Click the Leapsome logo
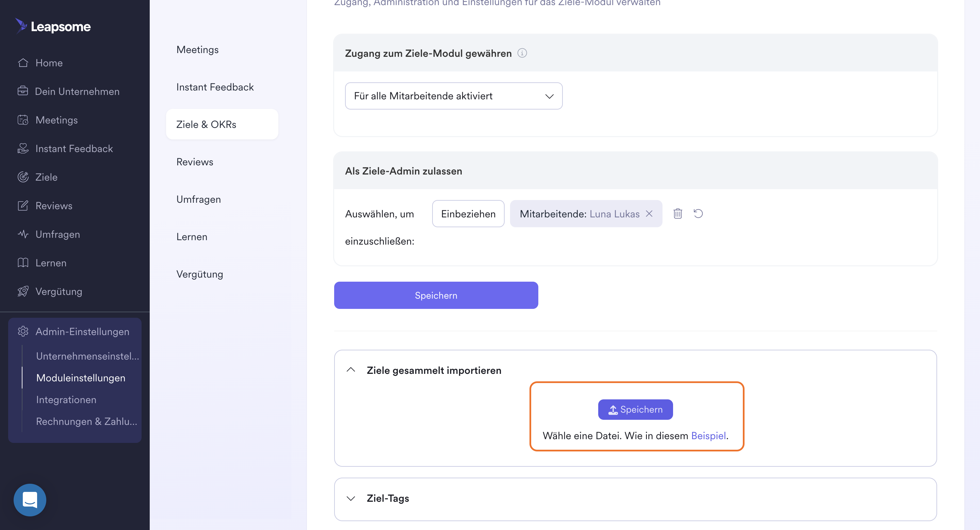 pyautogui.click(x=53, y=26)
